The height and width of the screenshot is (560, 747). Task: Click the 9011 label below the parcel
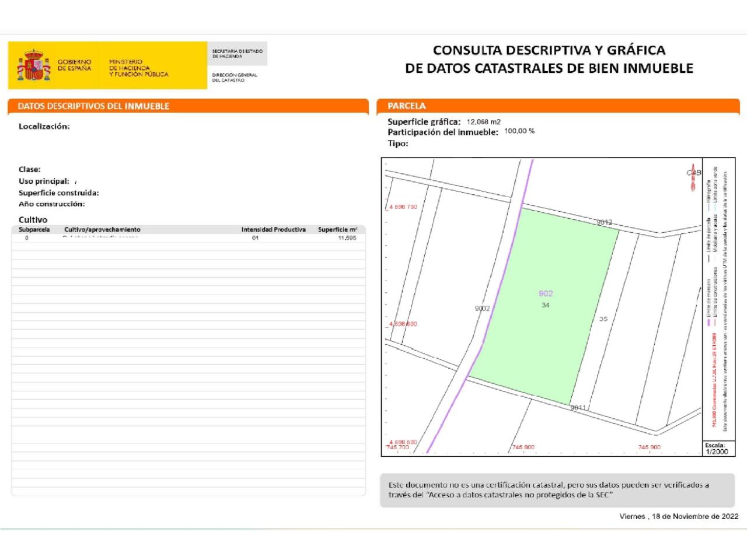click(578, 407)
